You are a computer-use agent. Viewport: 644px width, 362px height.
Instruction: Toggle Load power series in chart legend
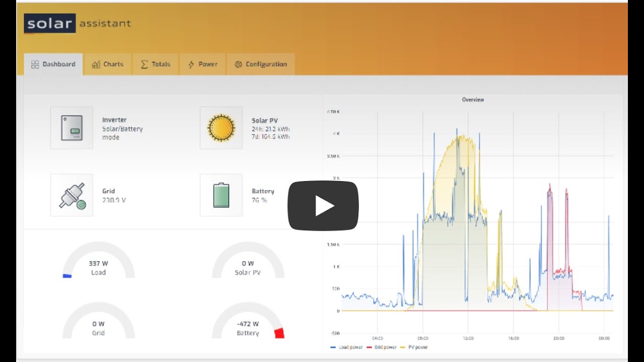pos(347,347)
